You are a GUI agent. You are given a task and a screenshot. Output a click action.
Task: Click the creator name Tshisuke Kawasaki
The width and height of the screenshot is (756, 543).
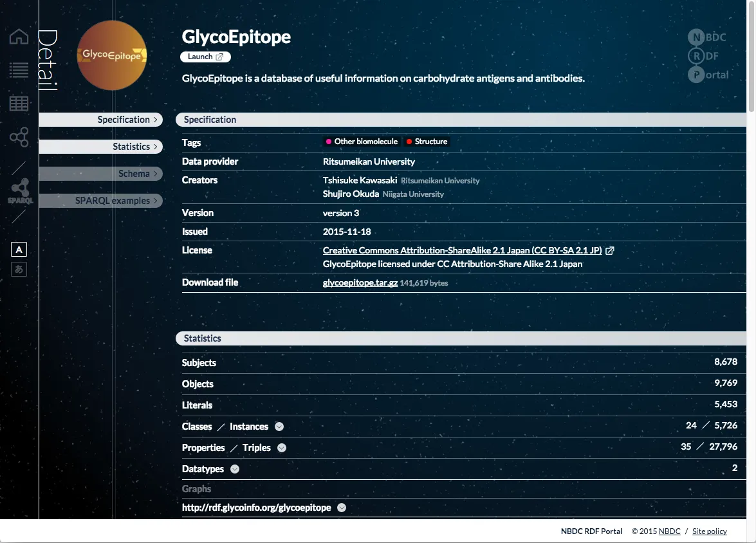(360, 180)
